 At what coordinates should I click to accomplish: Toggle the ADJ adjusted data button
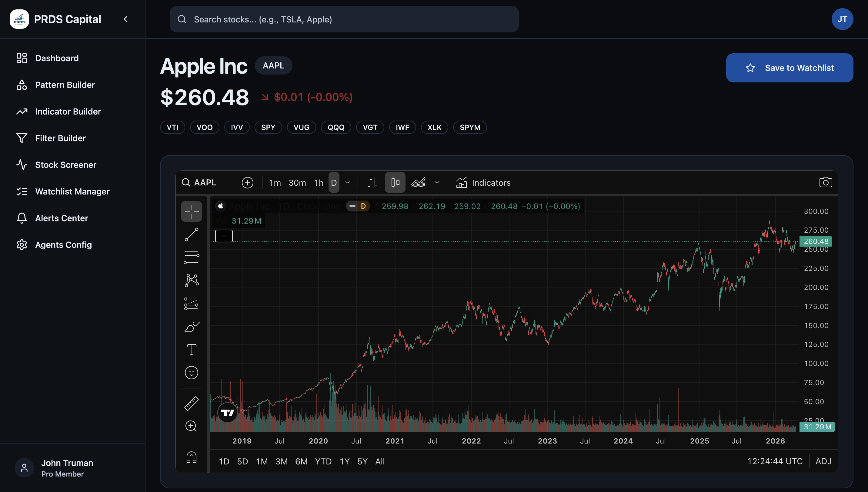pos(823,461)
